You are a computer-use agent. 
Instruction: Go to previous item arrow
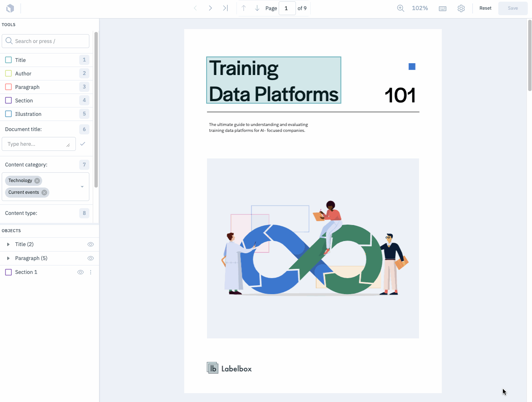click(195, 8)
